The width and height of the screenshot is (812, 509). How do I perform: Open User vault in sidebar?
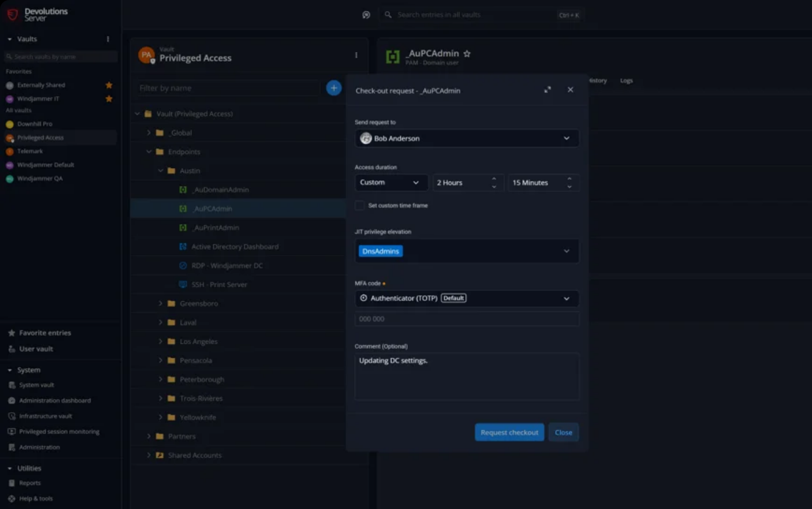[x=31, y=349]
